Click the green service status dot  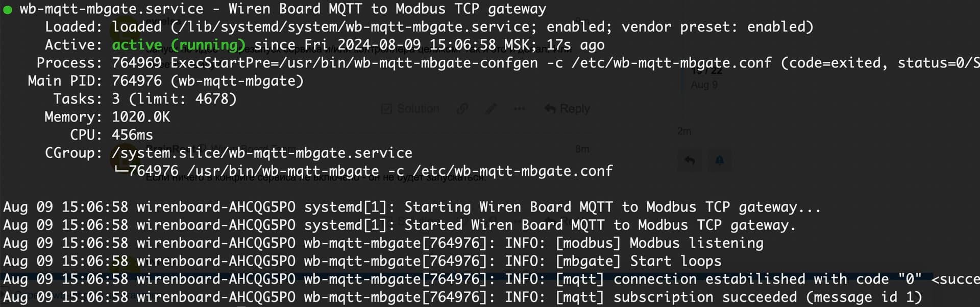click(8, 10)
